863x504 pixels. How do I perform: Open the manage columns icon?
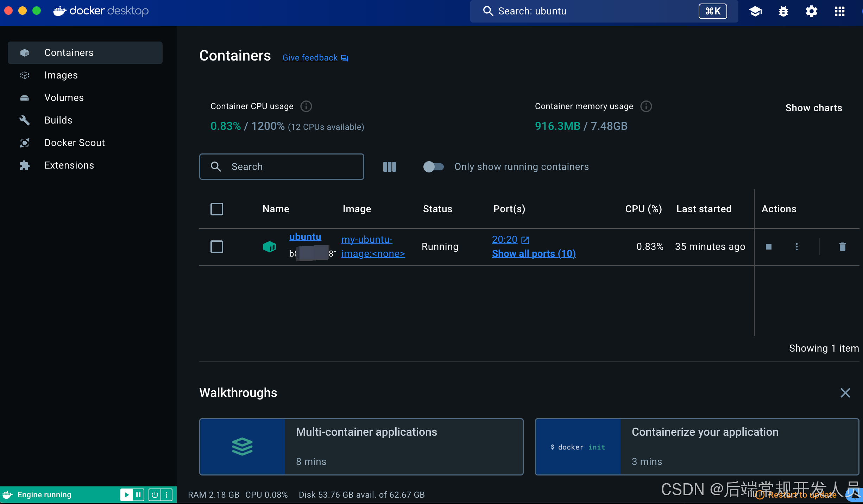[390, 167]
